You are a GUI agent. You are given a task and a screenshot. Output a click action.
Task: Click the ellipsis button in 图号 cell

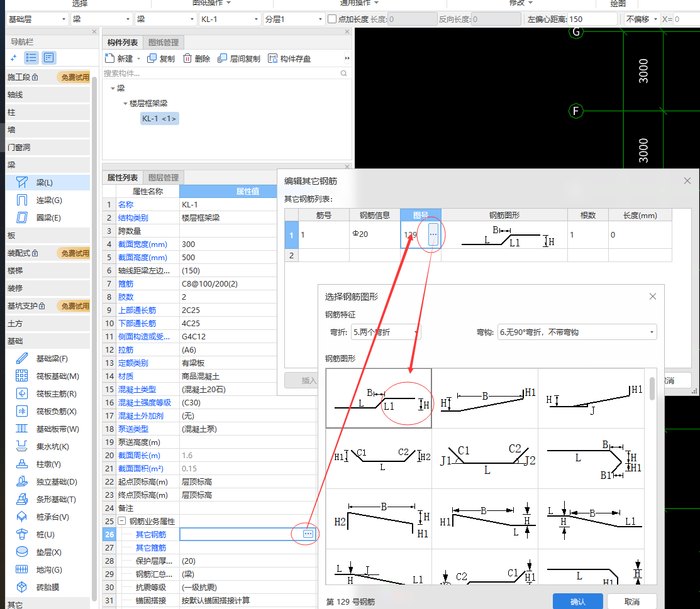click(433, 234)
